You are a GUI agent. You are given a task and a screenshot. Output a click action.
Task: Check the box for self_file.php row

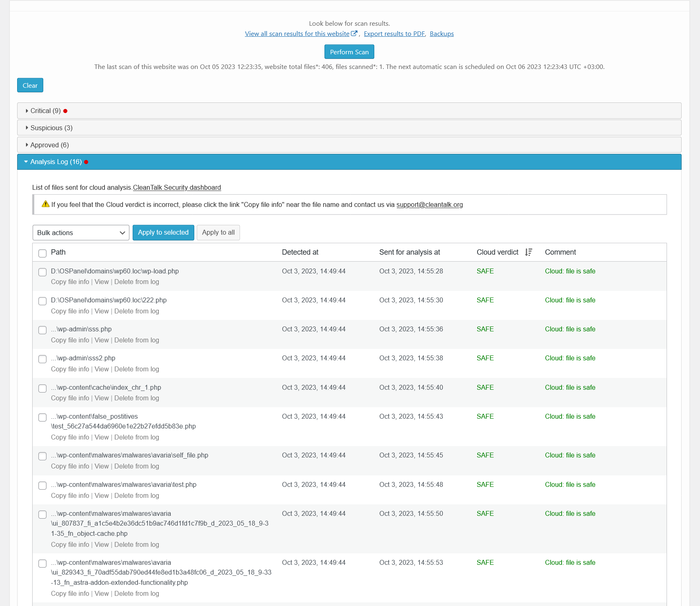tap(42, 456)
